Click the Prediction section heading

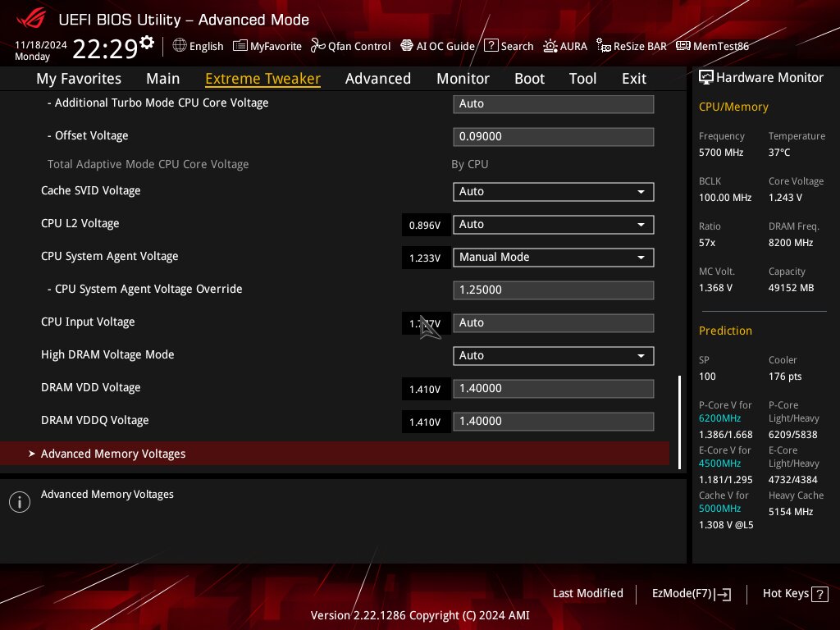(725, 331)
